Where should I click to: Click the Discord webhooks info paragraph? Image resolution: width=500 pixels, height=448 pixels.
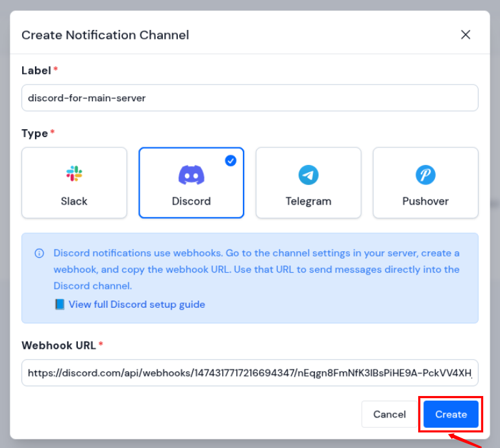[256, 269]
